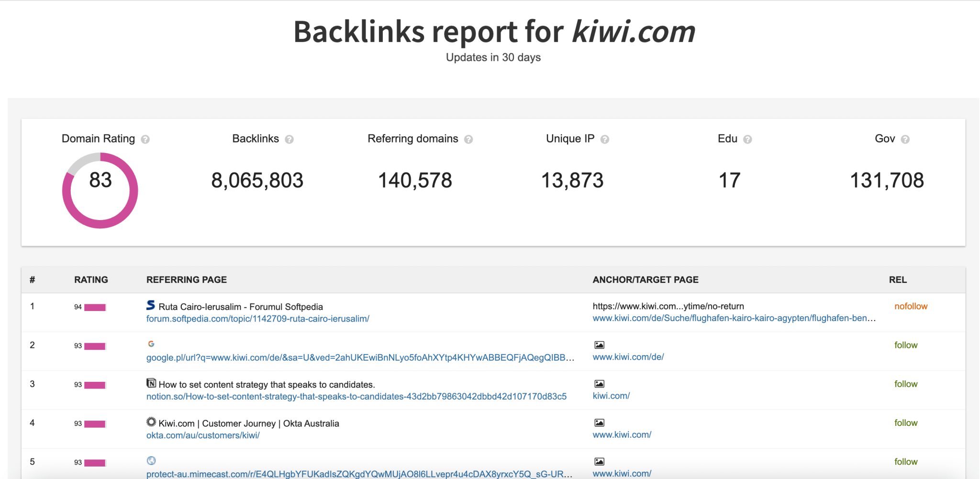Open the Referring domains help tooltip

(469, 139)
